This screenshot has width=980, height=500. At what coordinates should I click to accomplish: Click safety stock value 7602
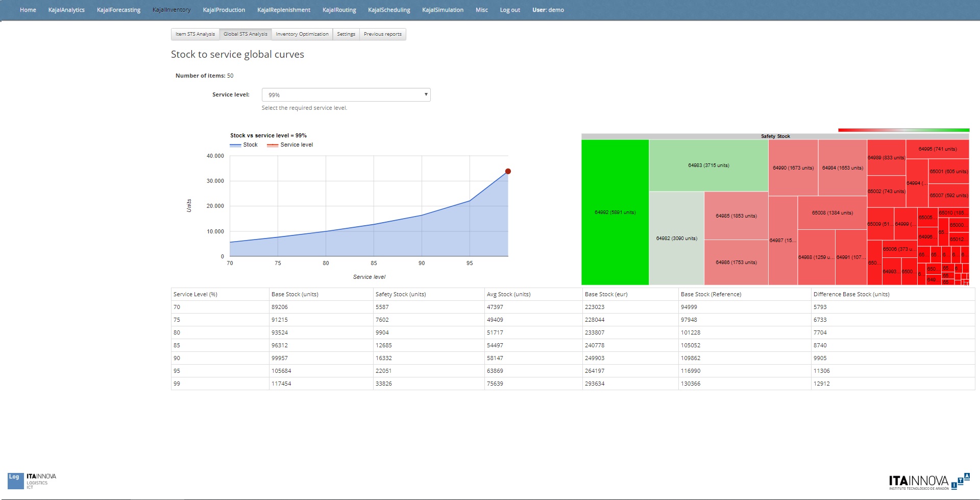tap(382, 320)
